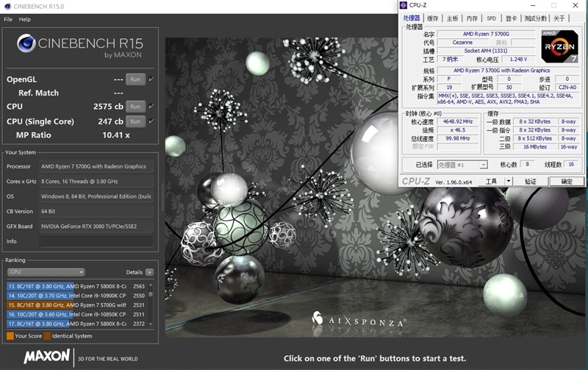Viewport: 588px width, 370px height.
Task: Run the CPU Single Core test
Action: (135, 121)
